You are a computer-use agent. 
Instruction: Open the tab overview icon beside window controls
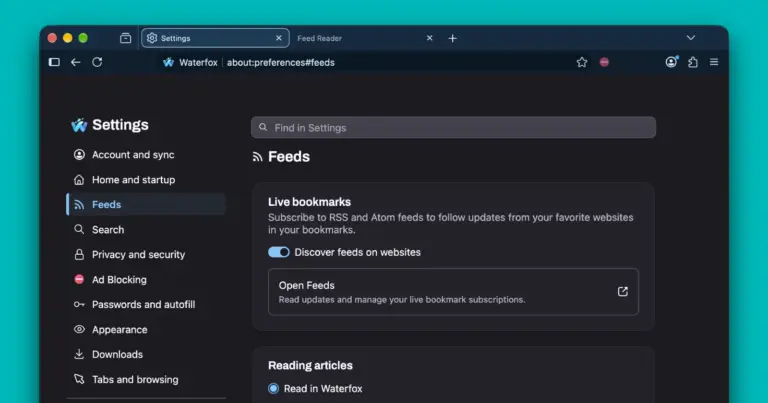click(x=125, y=38)
